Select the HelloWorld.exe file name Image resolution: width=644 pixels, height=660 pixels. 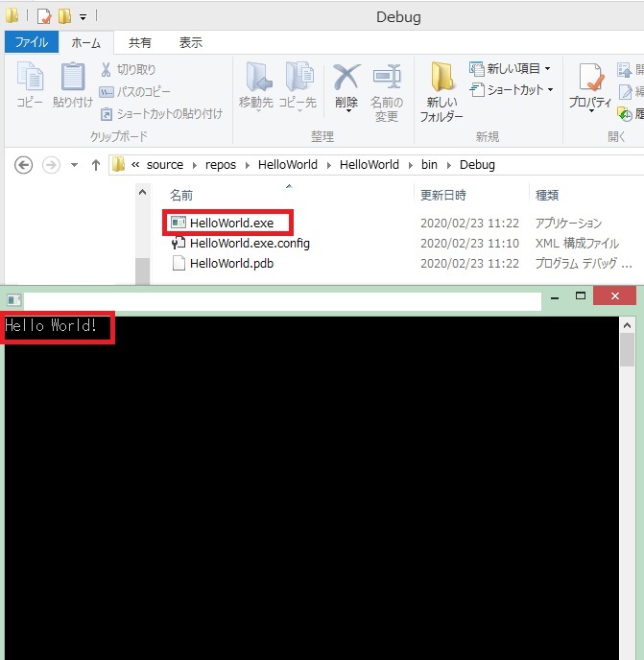(231, 223)
